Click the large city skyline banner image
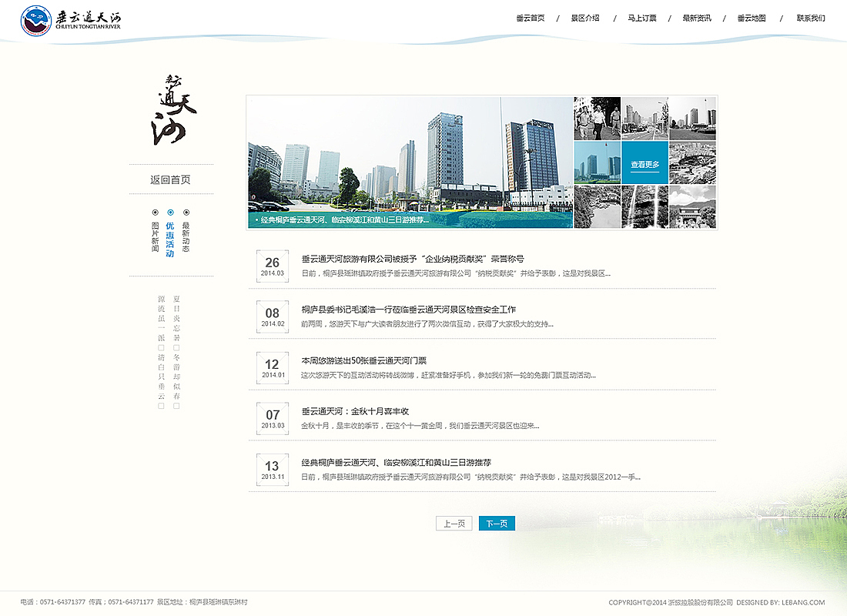 pos(410,162)
